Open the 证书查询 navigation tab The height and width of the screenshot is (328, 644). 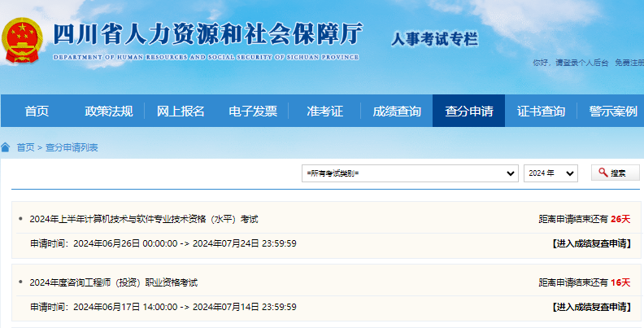541,112
